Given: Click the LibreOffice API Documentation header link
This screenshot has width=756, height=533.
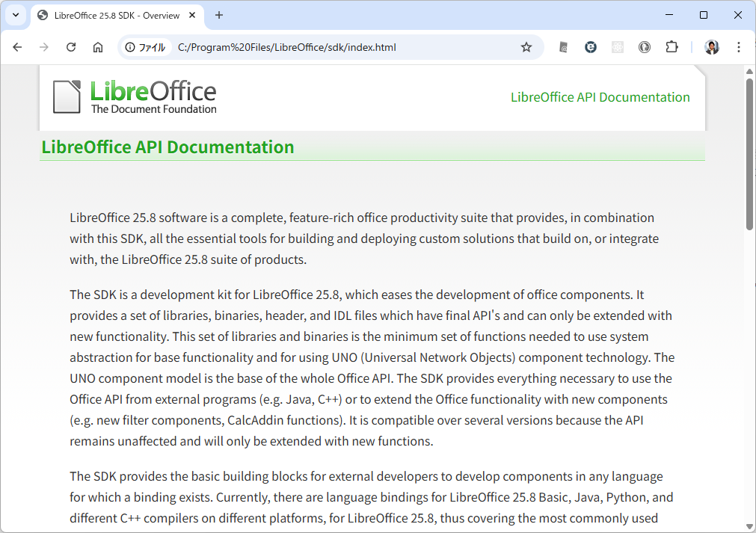Looking at the screenshot, I should [x=600, y=97].
